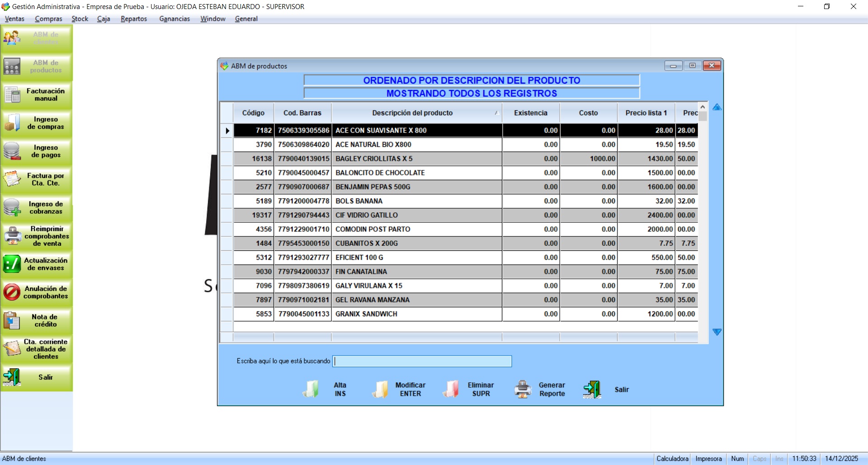Viewport: 868px width, 465px height.
Task: Open the ABM de productos panel
Action: click(36, 66)
